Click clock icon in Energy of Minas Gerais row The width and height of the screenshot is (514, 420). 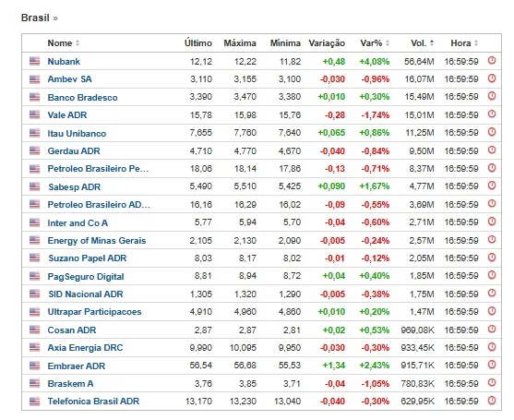[492, 239]
